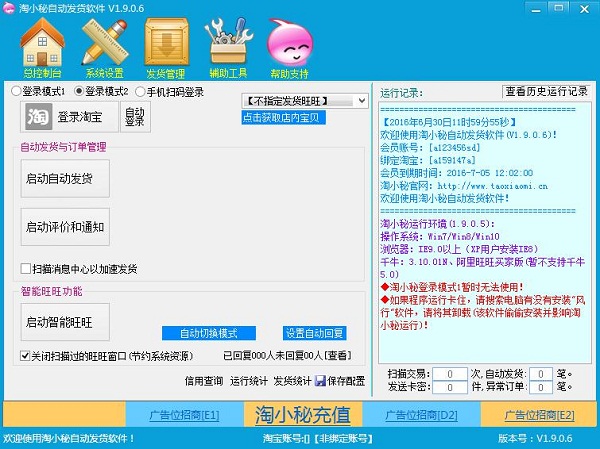
Task: Click 启动评价和通知 button
Action: [x=65, y=227]
